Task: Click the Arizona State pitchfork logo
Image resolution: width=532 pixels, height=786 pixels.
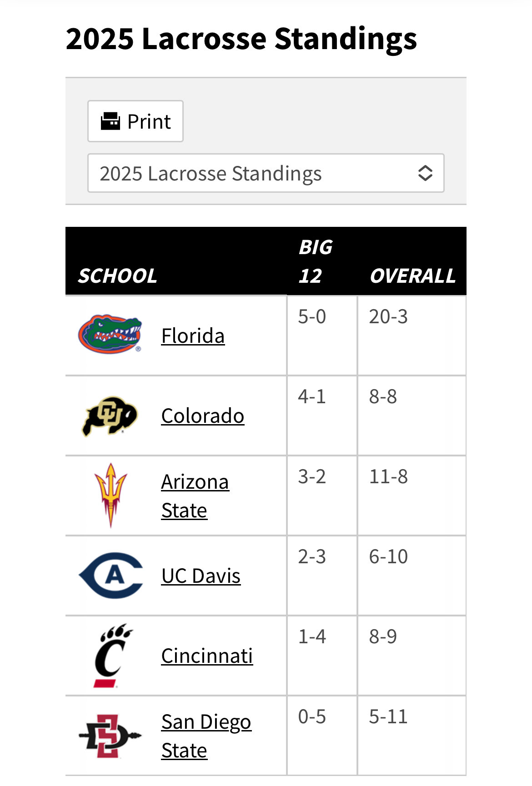Action: point(110,495)
